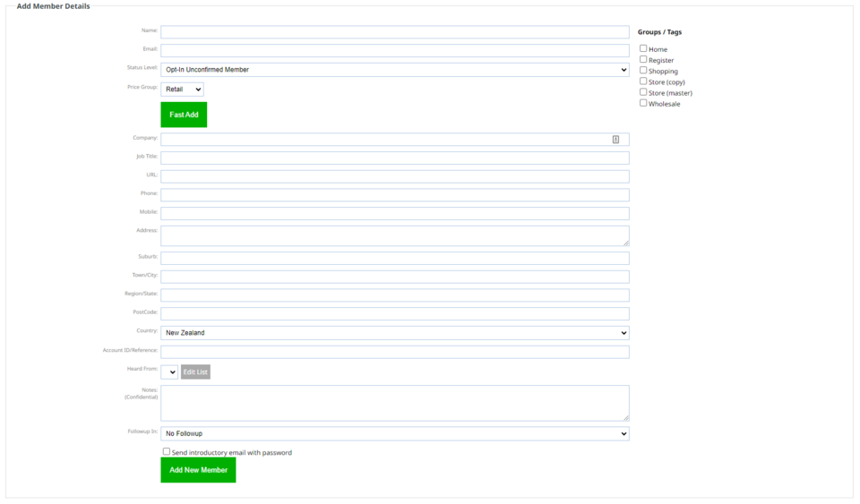Tick the Wholesale group checkbox
Screen dimensions: 860x504
(643, 103)
